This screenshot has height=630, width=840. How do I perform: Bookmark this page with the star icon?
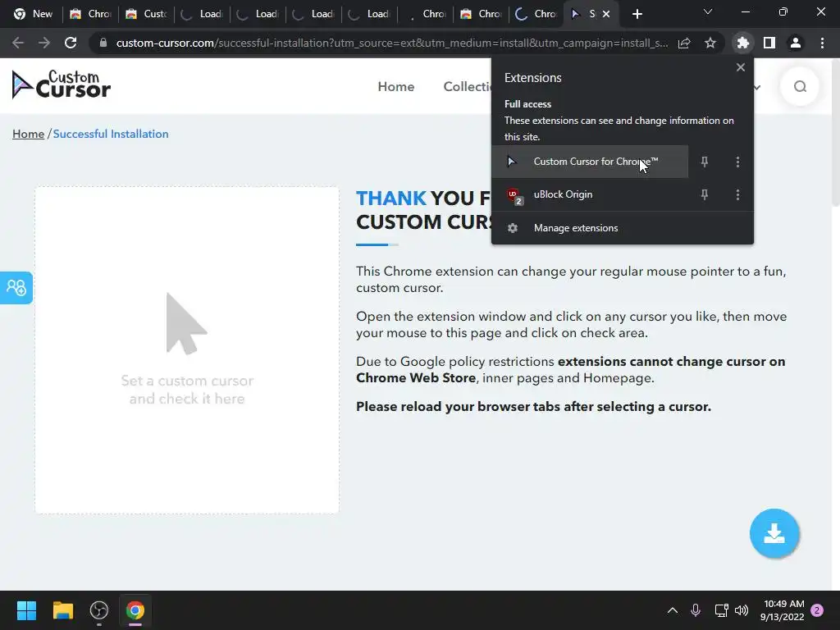[x=710, y=43]
